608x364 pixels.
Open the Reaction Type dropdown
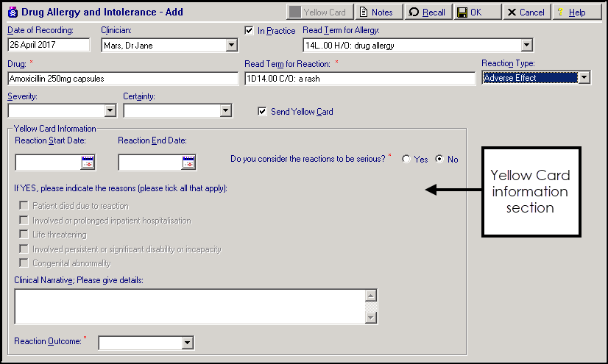[584, 78]
